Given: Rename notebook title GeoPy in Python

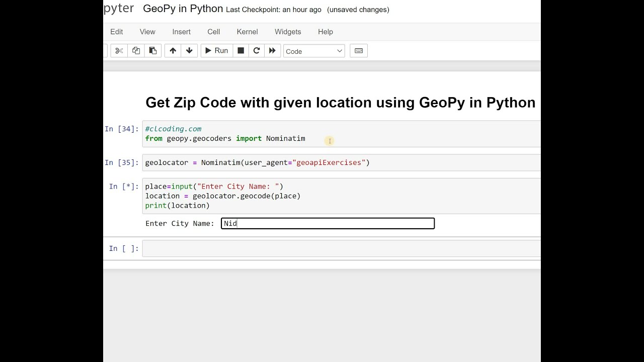Looking at the screenshot, I should click(183, 9).
